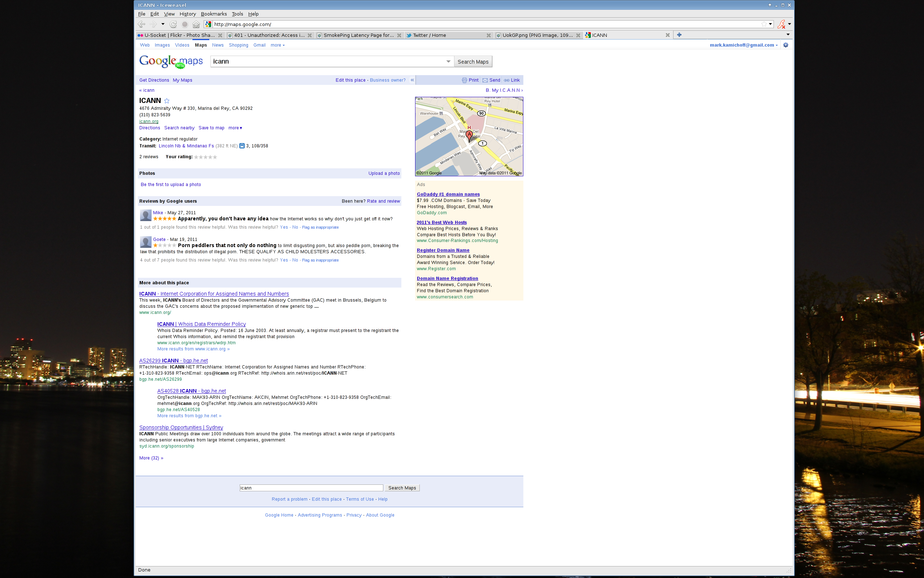
Task: Open a new tab with the plus icon
Action: point(679,35)
